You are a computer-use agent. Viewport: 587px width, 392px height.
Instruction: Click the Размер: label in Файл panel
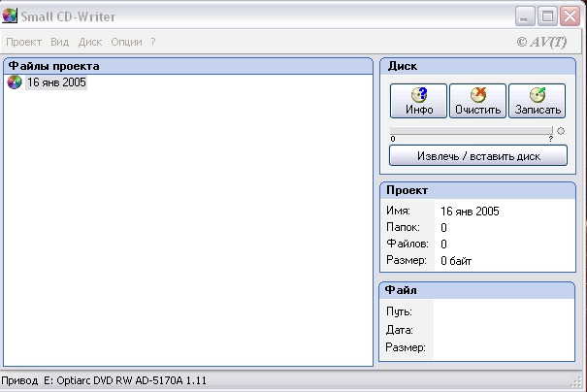[x=406, y=347]
